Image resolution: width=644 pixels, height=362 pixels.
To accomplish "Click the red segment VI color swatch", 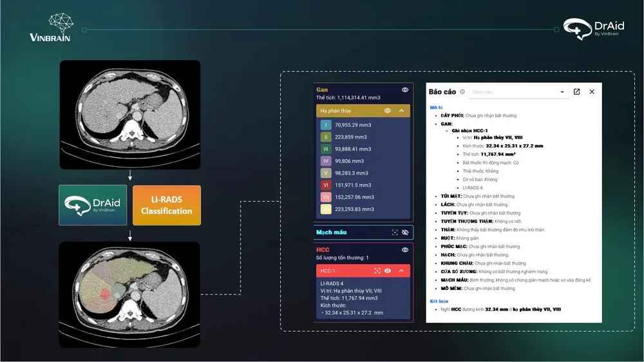I will pos(327,186).
